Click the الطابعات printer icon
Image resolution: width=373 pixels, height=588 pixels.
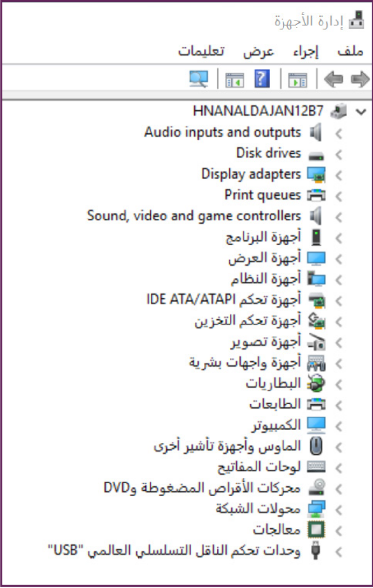pos(316,404)
